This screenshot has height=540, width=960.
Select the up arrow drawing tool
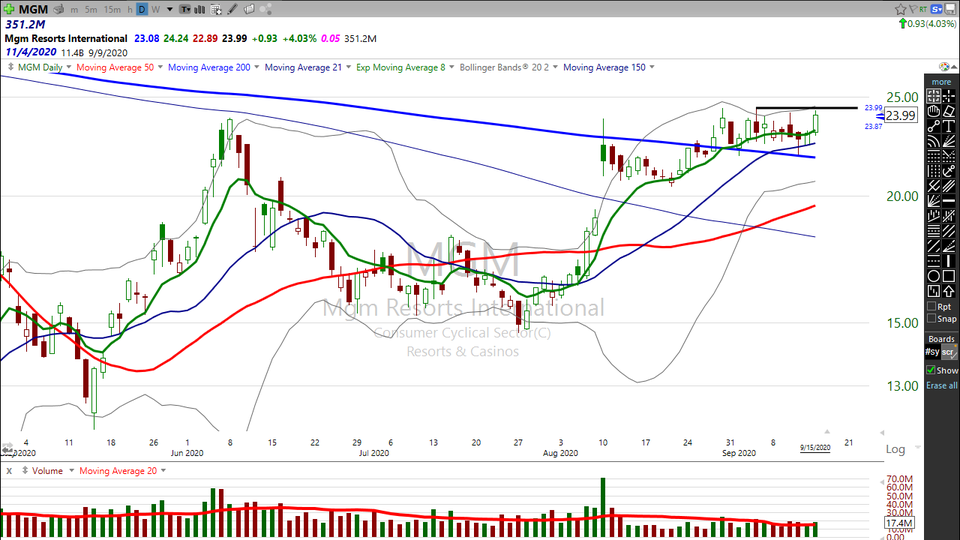[x=948, y=291]
